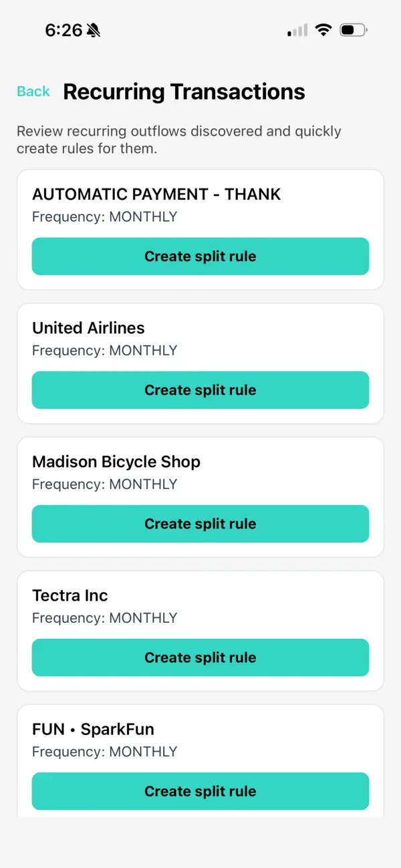Image resolution: width=401 pixels, height=868 pixels.
Task: Tap Frequency MONTHLY under Tectra Inc
Action: pyautogui.click(x=104, y=617)
